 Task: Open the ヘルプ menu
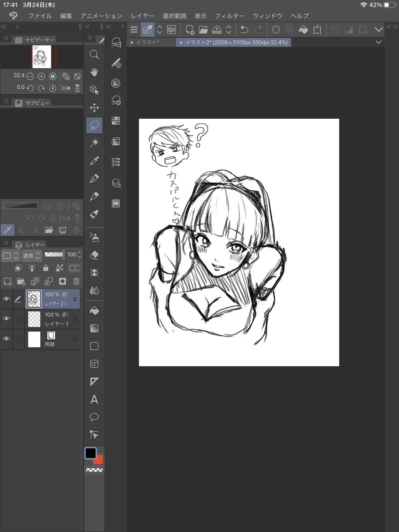300,16
